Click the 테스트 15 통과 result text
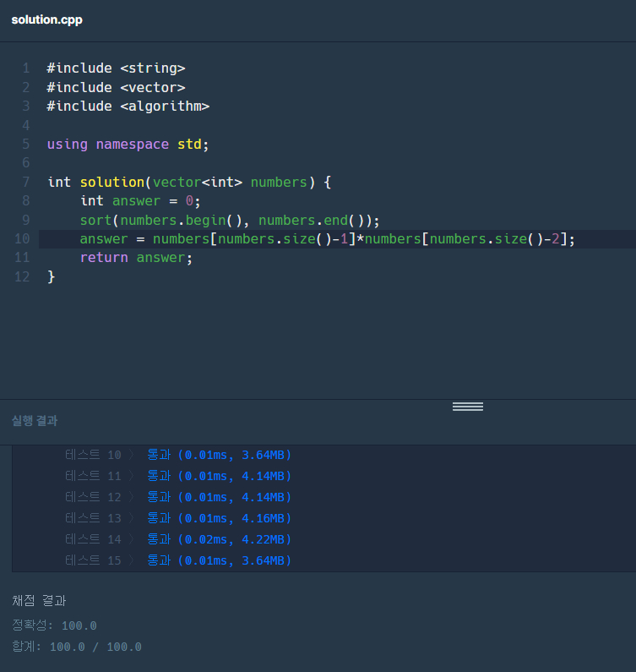Viewport: 636px width, 672px height. pyautogui.click(x=219, y=560)
